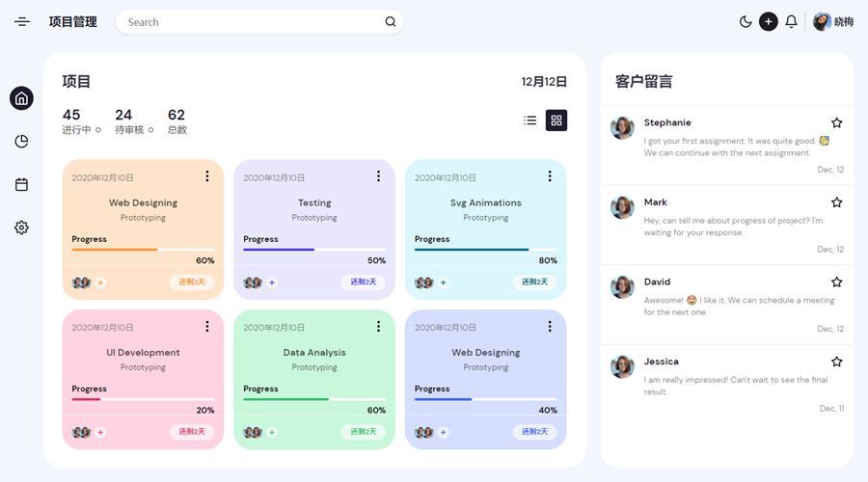This screenshot has width=868, height=482.
Task: Click 还剩2天 badge on UI Development card
Action: 191,432
